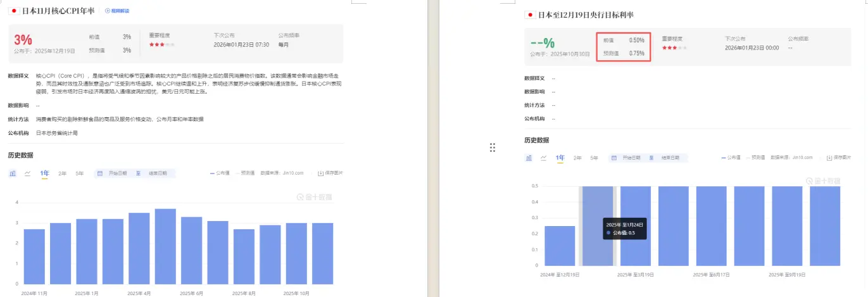Set 结束日期 field in CPI panel

[x=158, y=173]
